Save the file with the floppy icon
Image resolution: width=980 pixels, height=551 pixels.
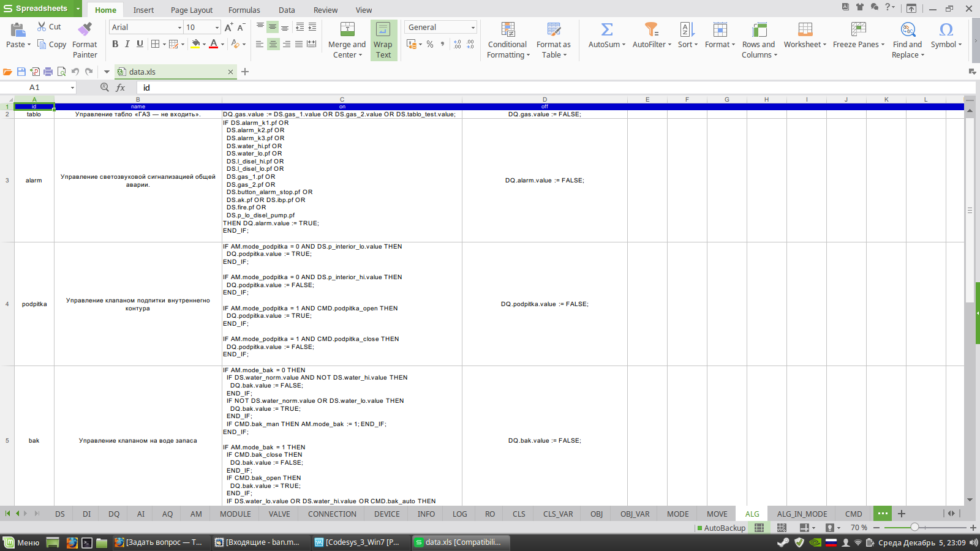[x=21, y=72]
